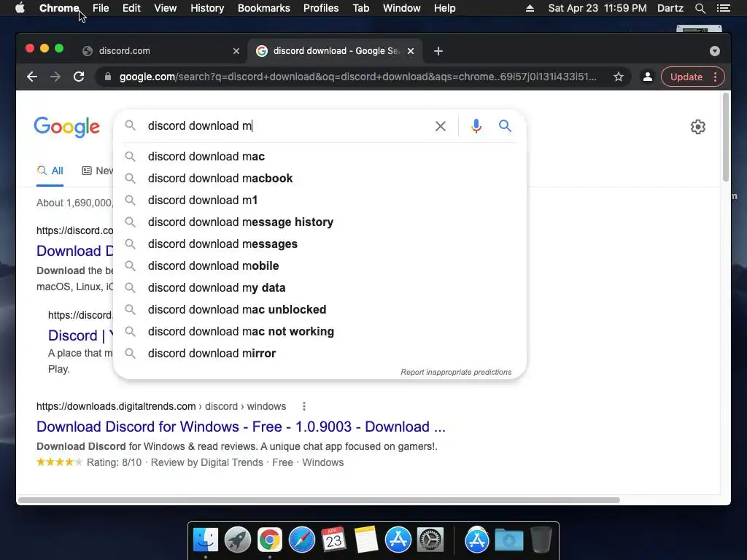This screenshot has width=747, height=560.
Task: Select the All results tab
Action: pyautogui.click(x=50, y=171)
